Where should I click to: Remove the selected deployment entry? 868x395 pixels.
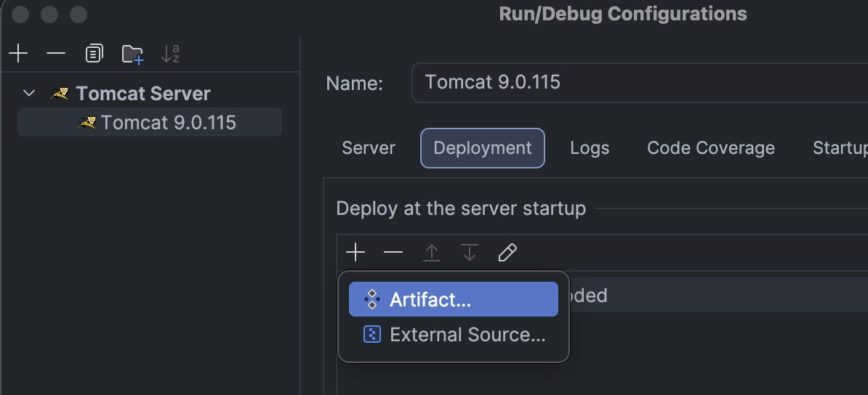tap(393, 252)
